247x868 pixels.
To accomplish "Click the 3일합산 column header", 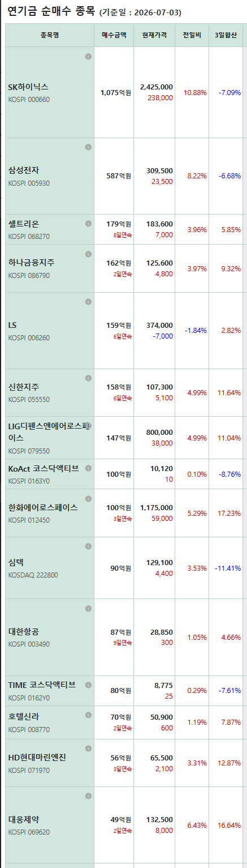I will point(226,35).
